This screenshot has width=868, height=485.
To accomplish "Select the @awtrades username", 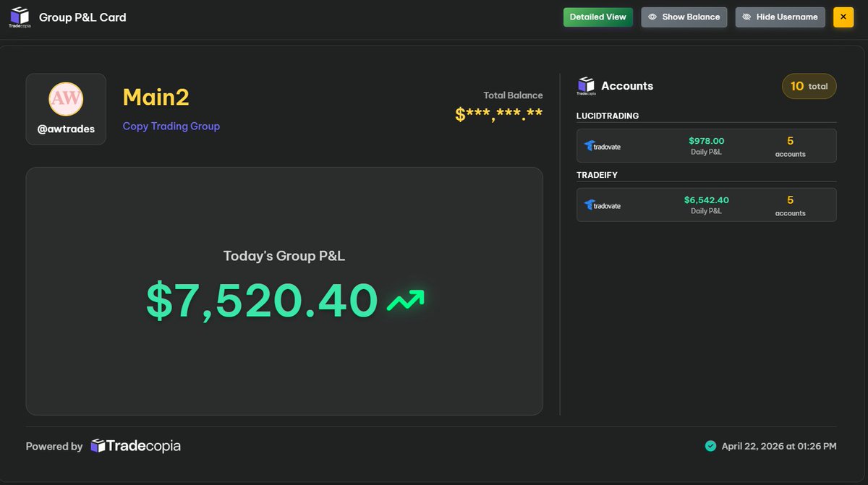I will click(x=66, y=129).
